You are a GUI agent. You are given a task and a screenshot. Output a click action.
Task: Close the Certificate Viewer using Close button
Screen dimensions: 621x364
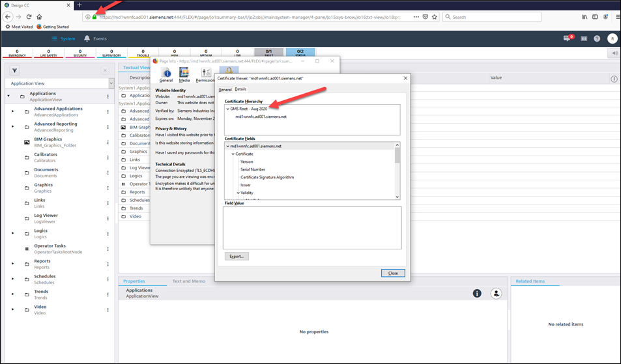[x=393, y=273]
